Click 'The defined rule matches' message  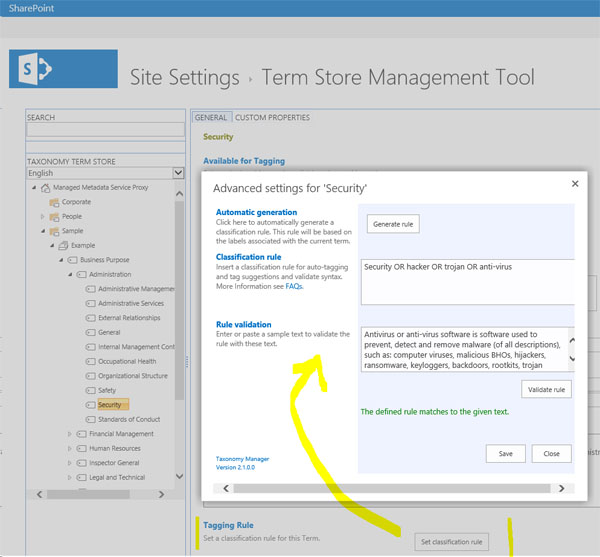(x=435, y=412)
